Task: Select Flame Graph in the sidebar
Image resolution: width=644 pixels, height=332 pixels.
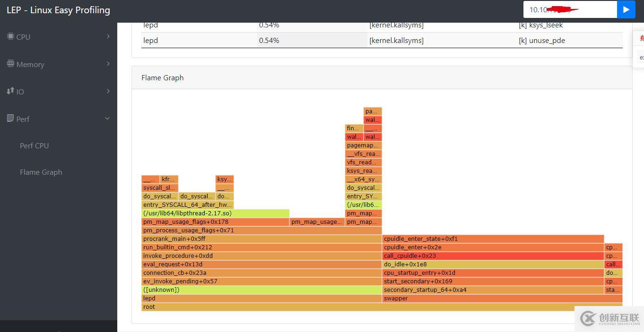Action: (41, 172)
